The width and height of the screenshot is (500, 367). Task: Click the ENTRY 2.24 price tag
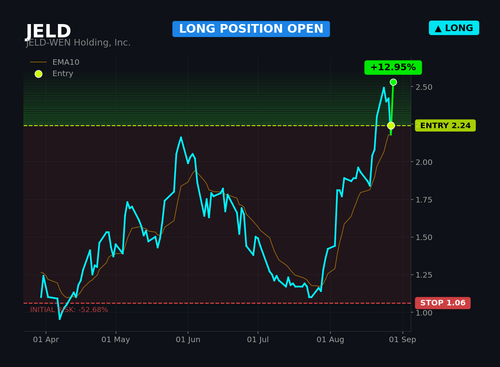[445, 126]
